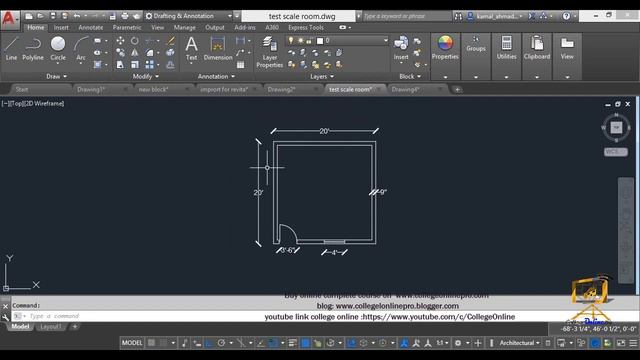Open the AutoCAD application menu

(9, 20)
